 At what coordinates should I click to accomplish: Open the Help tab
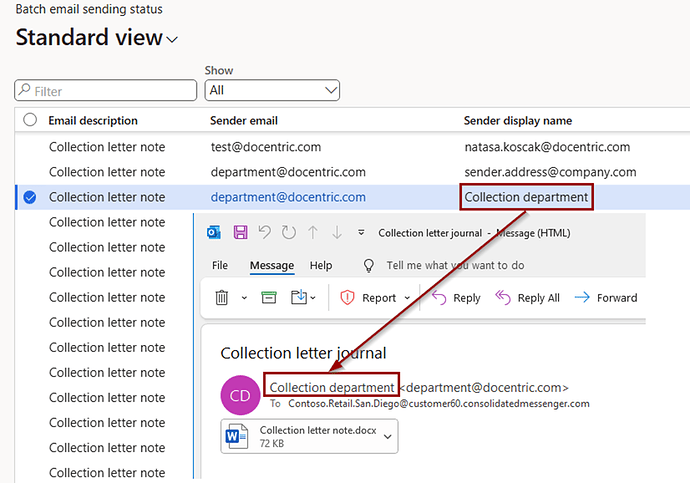point(321,265)
